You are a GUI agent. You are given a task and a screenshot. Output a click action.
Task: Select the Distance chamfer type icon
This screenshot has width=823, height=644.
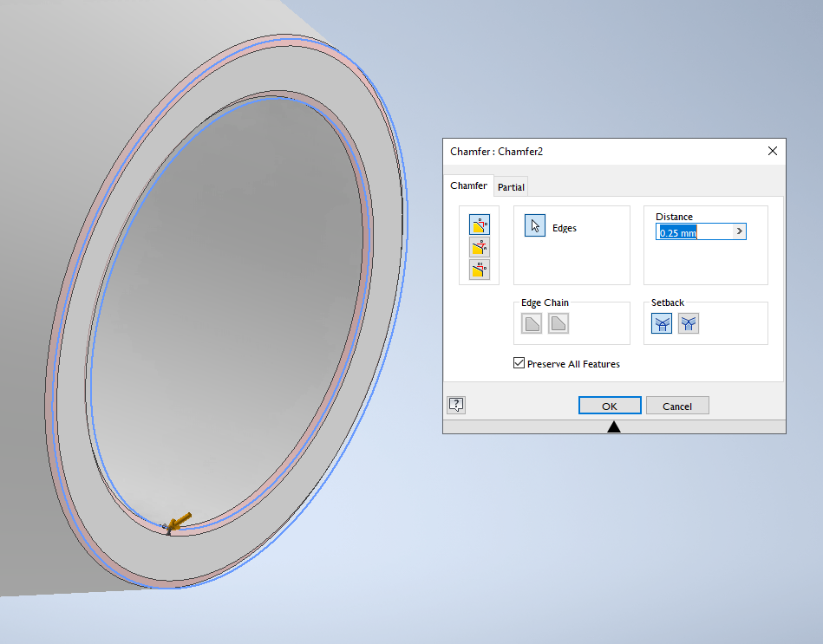coord(479,224)
